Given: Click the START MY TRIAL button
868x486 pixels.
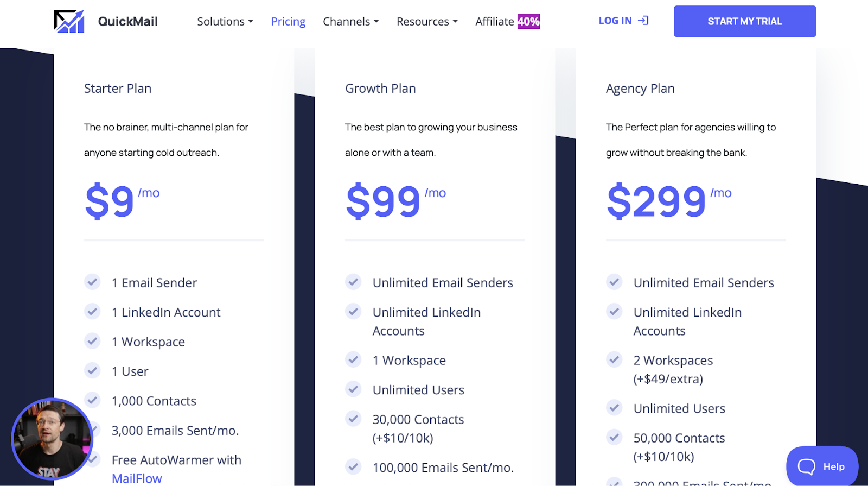Looking at the screenshot, I should 744,21.
